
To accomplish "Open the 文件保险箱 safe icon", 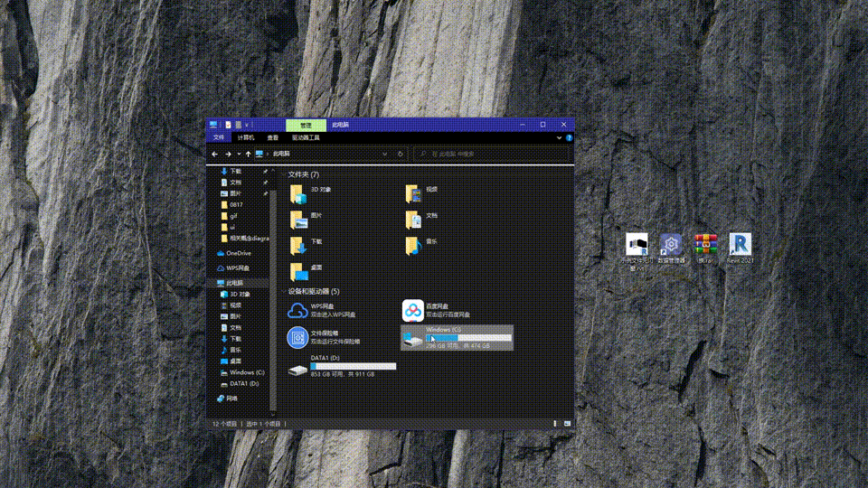I will (x=297, y=337).
